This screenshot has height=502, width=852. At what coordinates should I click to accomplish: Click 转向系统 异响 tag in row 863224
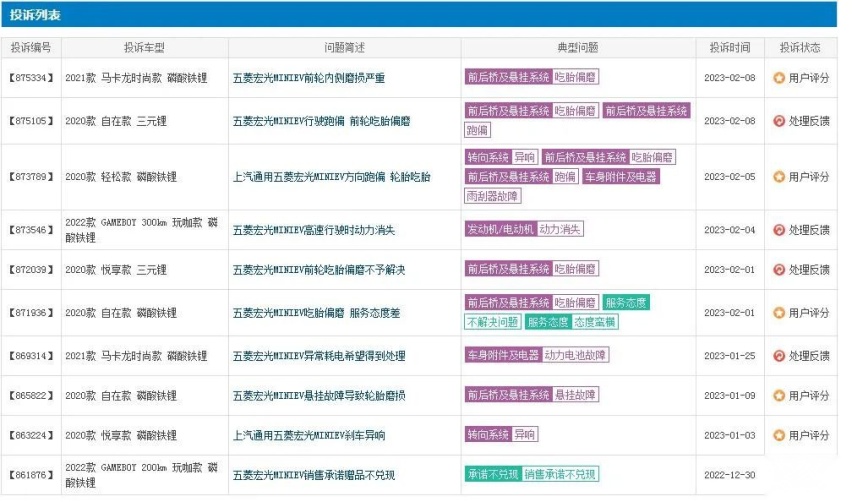(502, 435)
